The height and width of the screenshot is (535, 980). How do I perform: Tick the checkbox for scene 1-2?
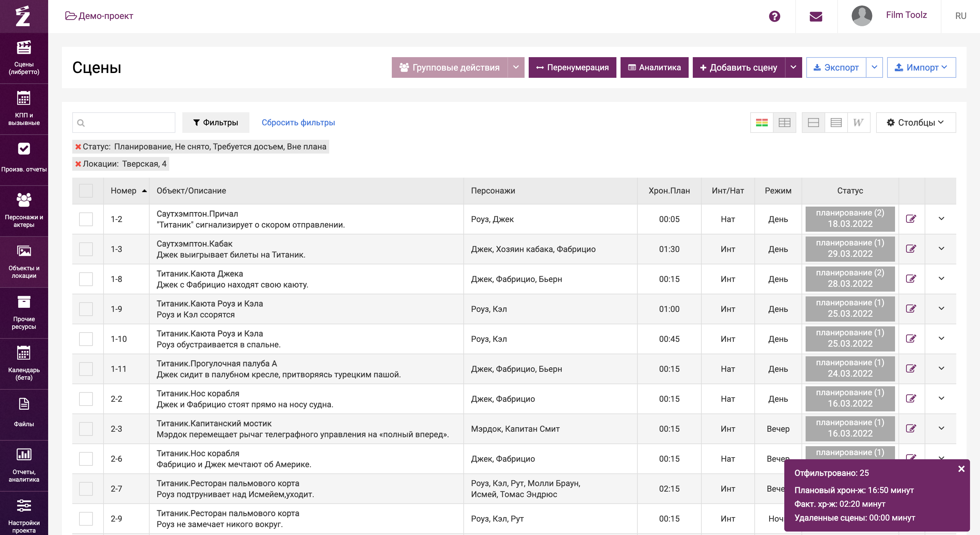[86, 219]
